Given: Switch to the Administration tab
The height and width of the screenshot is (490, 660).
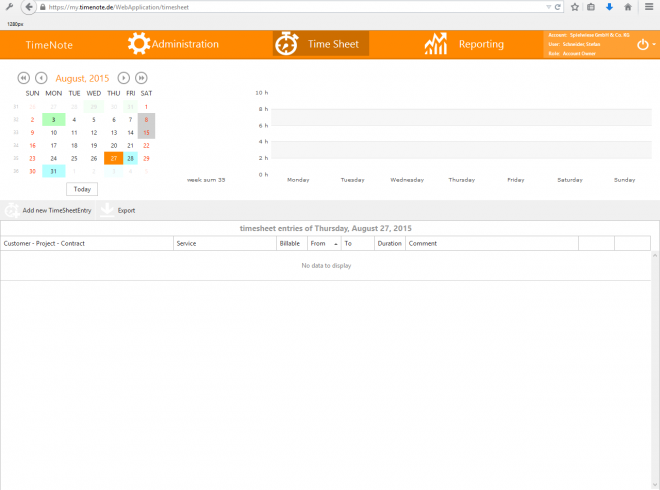Looking at the screenshot, I should 185,44.
